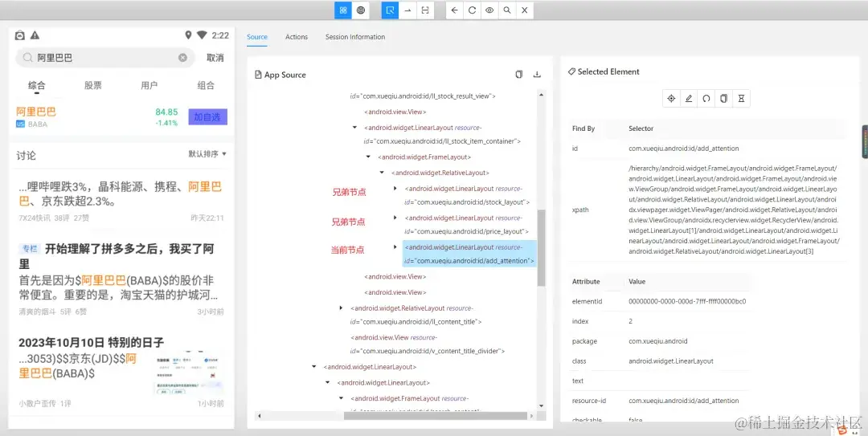Image resolution: width=868 pixels, height=436 pixels.
Task: Click the -1.41% price change
Action: (x=166, y=123)
